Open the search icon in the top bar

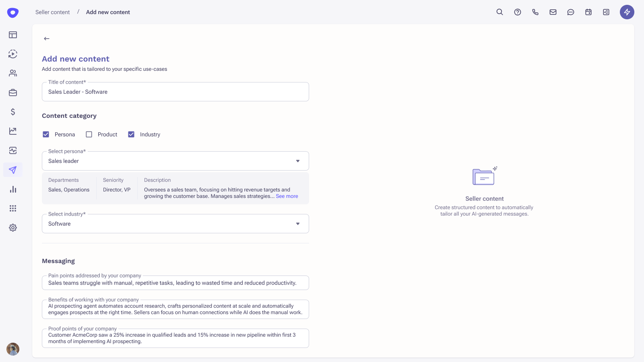pos(499,12)
